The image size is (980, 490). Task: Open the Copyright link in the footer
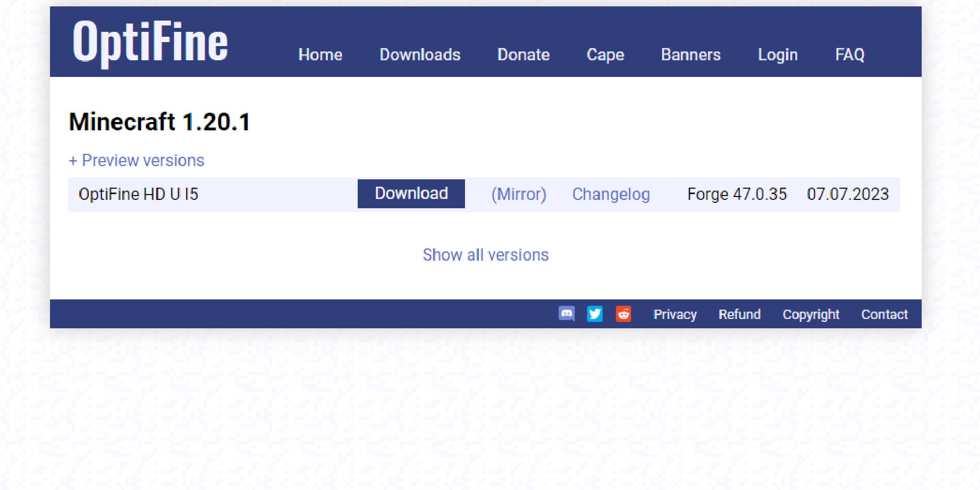tap(811, 314)
